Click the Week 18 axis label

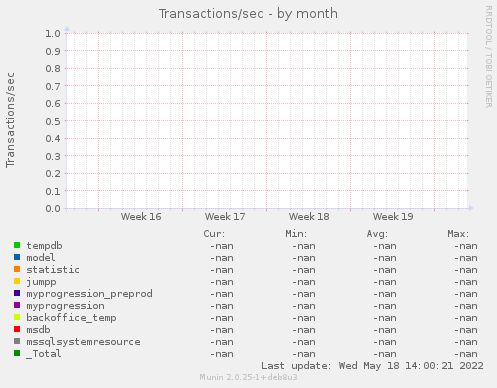click(309, 217)
